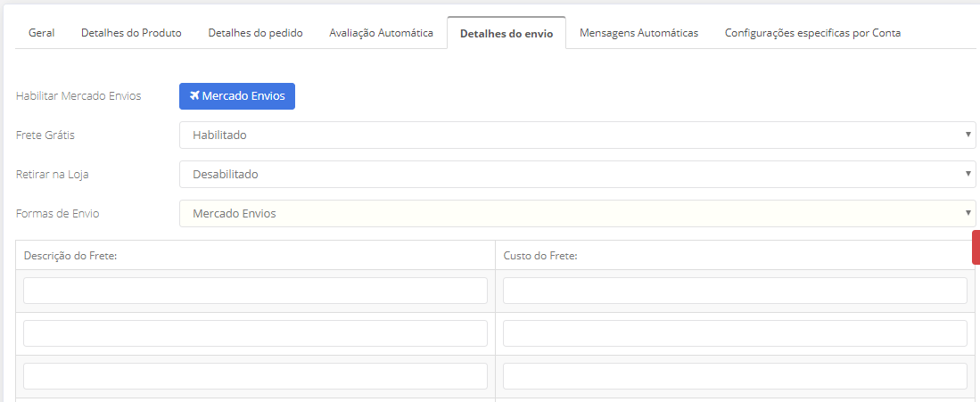Expand the Formas de Envio dropdown
Image resolution: width=980 pixels, height=402 pixels.
click(577, 214)
